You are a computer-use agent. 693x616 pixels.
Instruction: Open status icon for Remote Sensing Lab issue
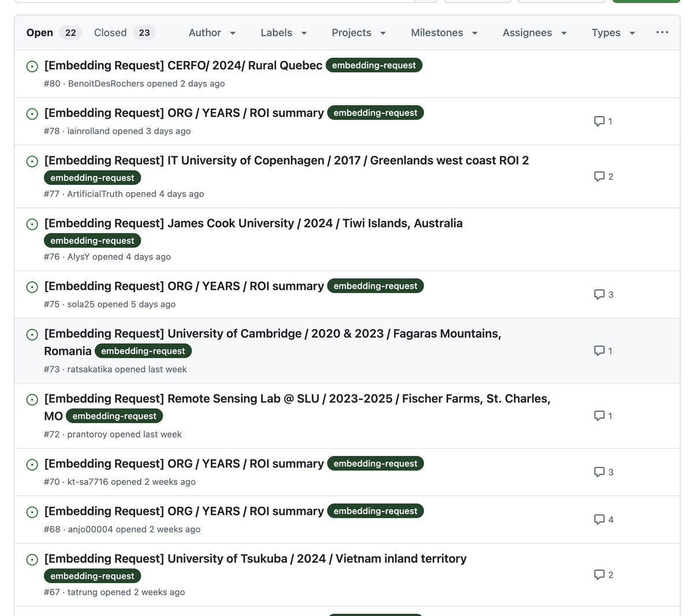(x=32, y=400)
